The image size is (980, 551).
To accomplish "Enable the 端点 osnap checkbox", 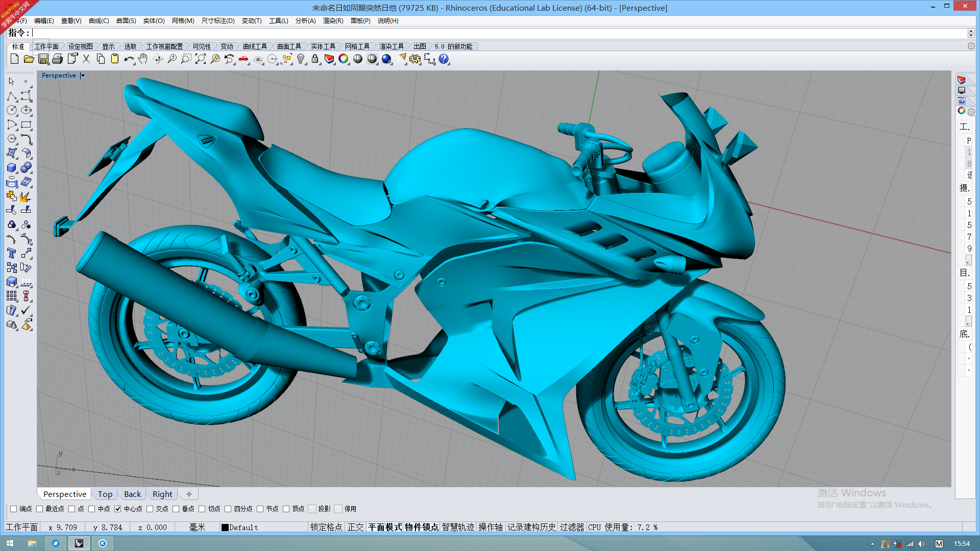I will (x=14, y=509).
